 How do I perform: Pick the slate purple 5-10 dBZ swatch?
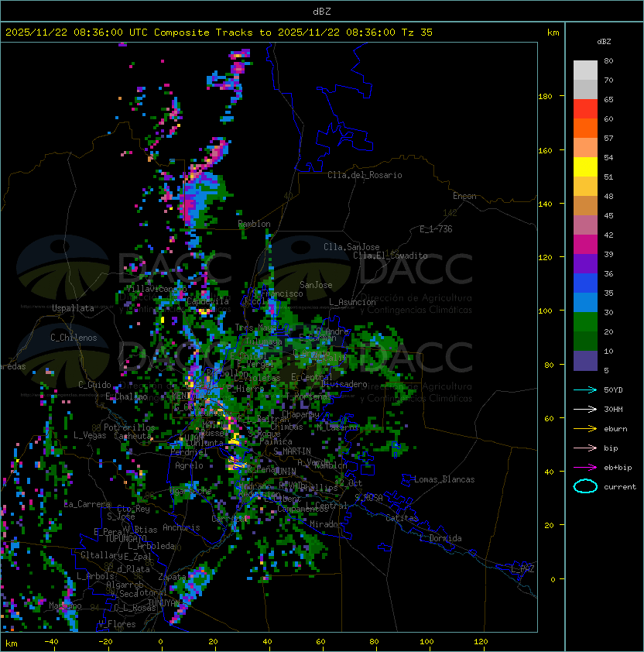pos(585,361)
